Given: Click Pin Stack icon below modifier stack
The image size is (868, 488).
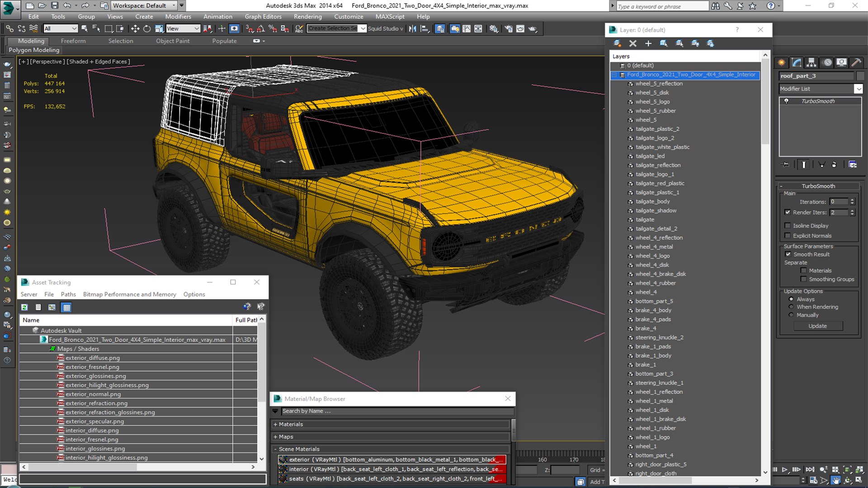Looking at the screenshot, I should [x=786, y=164].
